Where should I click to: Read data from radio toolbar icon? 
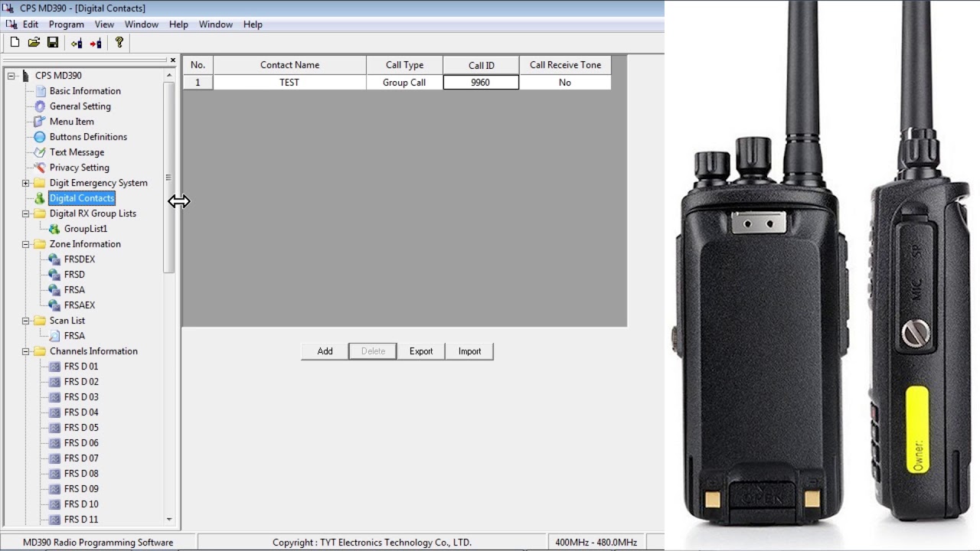tap(77, 43)
